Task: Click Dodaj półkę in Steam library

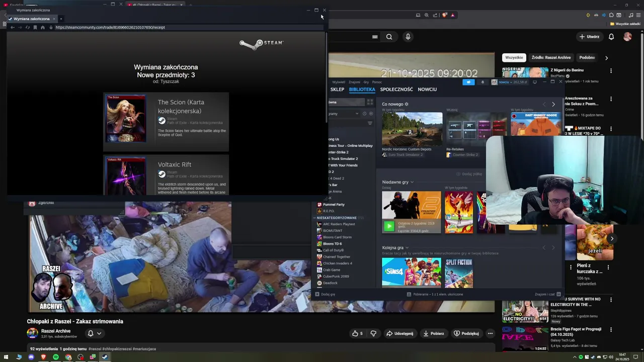Action: pyautogui.click(x=469, y=174)
